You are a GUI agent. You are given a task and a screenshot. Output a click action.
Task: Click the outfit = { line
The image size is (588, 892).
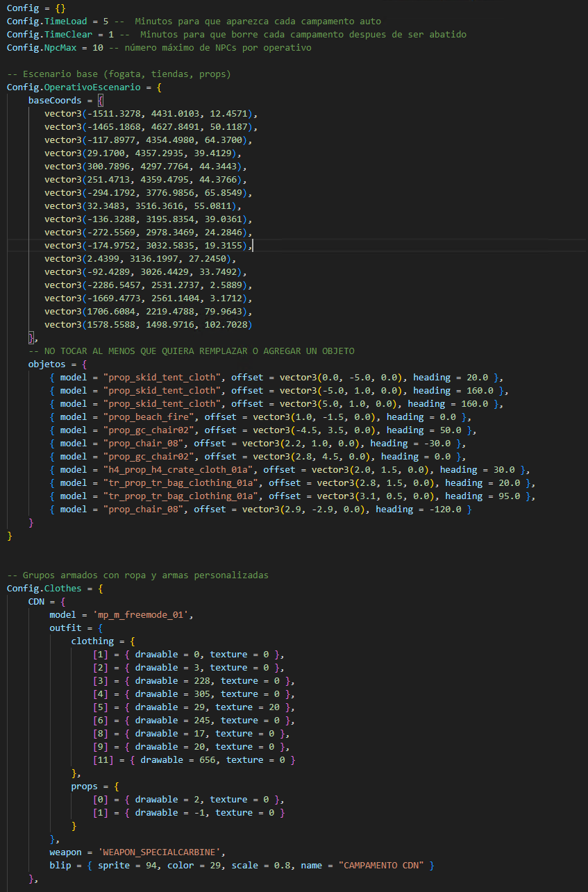(76, 628)
